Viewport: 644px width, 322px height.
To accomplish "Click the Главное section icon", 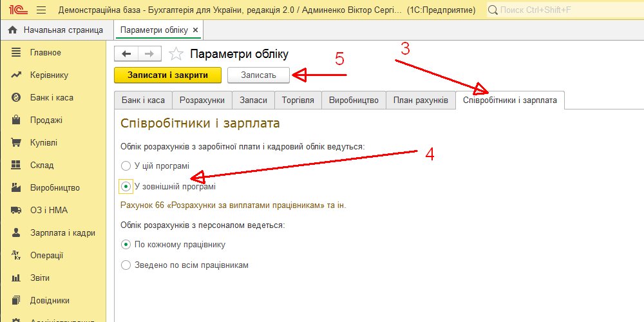I will point(16,53).
